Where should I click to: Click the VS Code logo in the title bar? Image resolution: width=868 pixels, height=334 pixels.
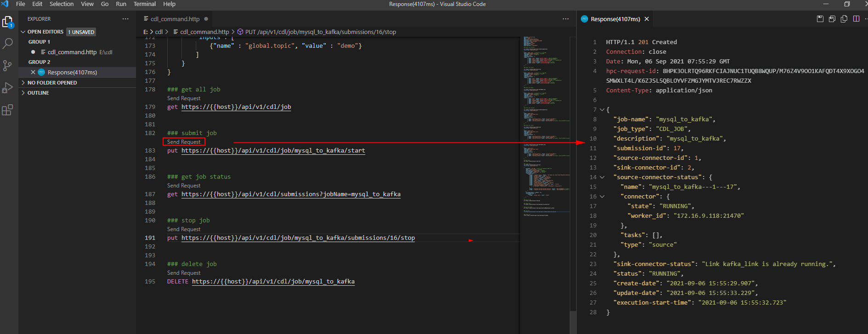5,4
